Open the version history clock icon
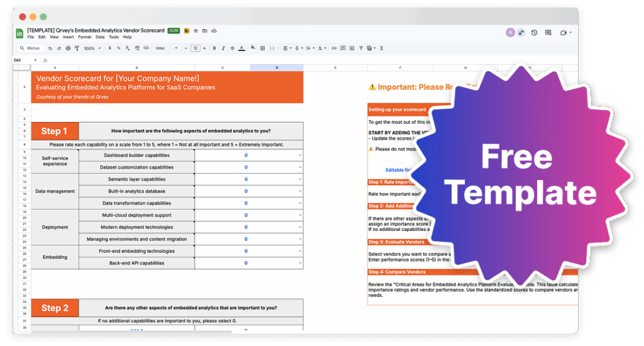 [x=534, y=33]
